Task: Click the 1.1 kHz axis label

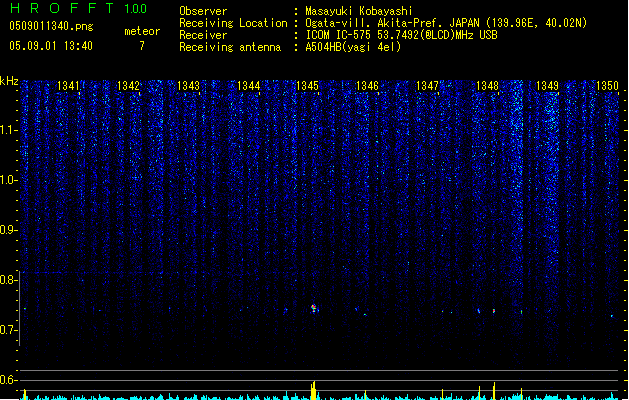Action: point(8,130)
